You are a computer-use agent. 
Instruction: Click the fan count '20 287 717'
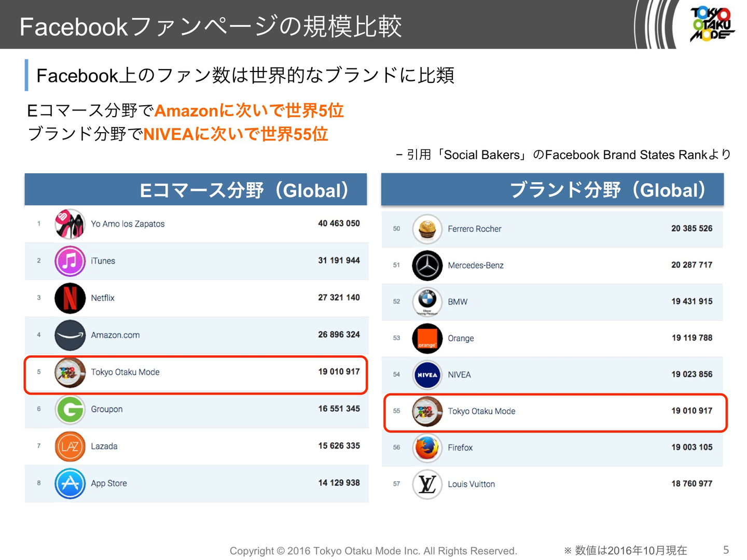[691, 265]
